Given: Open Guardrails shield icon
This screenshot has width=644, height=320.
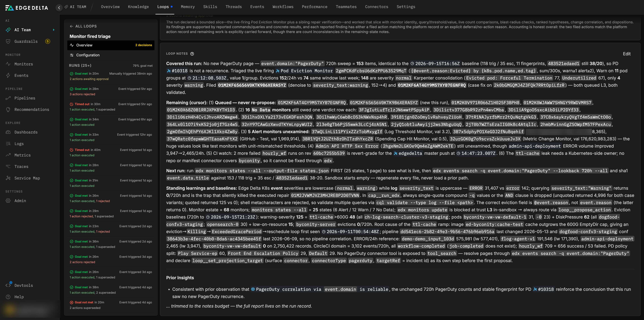Looking at the screenshot, I should (8, 41).
